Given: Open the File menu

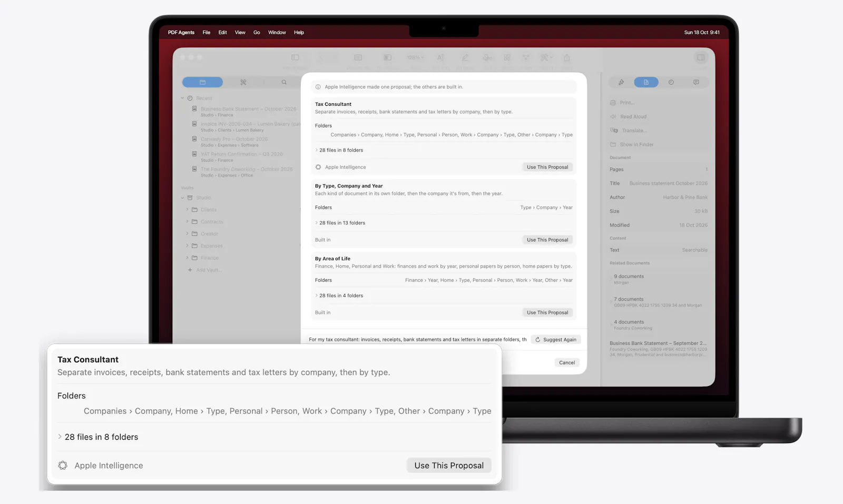Looking at the screenshot, I should pos(207,32).
